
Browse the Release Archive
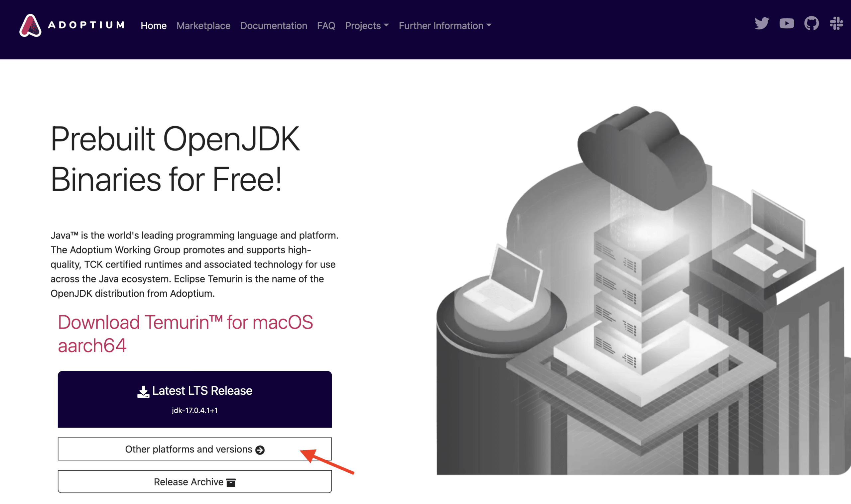[195, 481]
